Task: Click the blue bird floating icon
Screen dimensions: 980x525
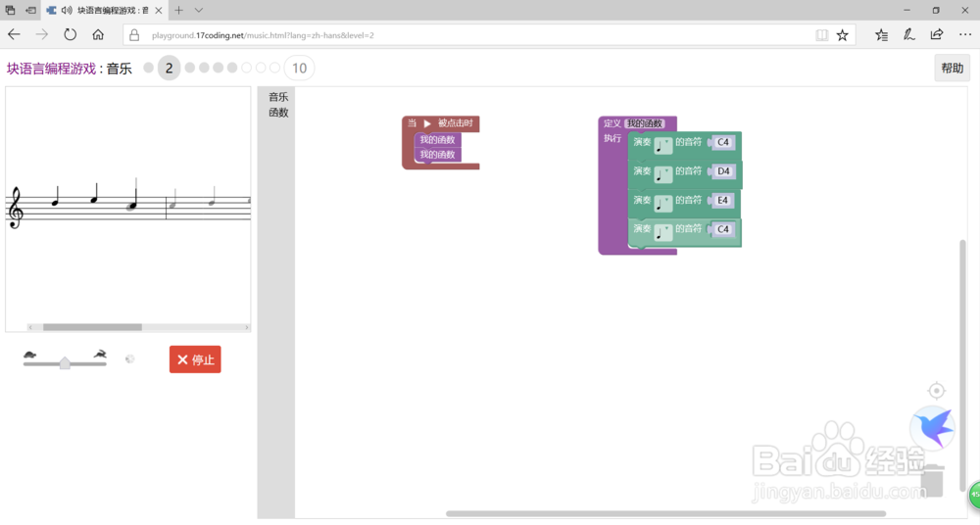Action: pos(933,428)
